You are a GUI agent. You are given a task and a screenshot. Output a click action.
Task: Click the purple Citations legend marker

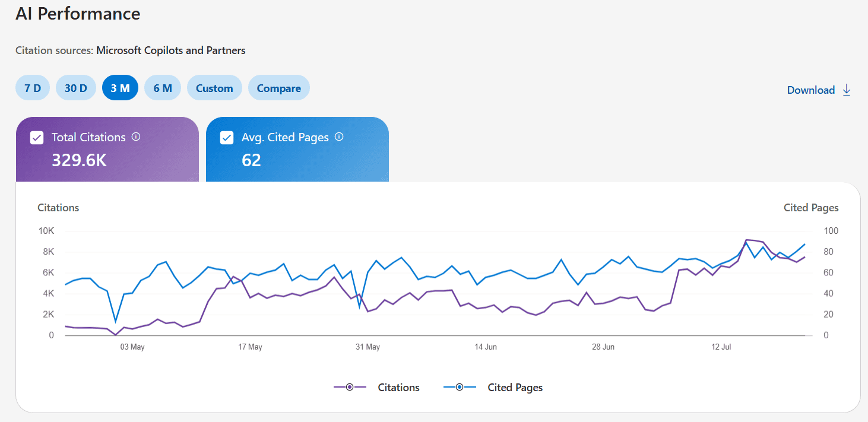tap(350, 388)
